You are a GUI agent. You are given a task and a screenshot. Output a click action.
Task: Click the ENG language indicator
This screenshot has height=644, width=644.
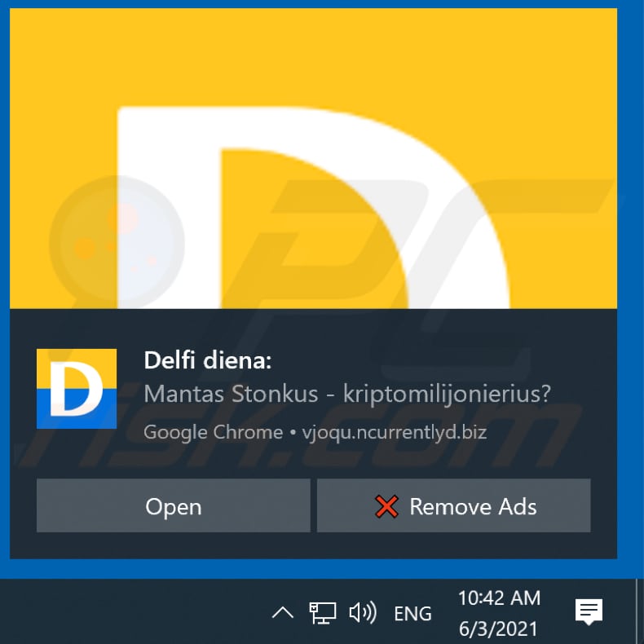point(412,614)
